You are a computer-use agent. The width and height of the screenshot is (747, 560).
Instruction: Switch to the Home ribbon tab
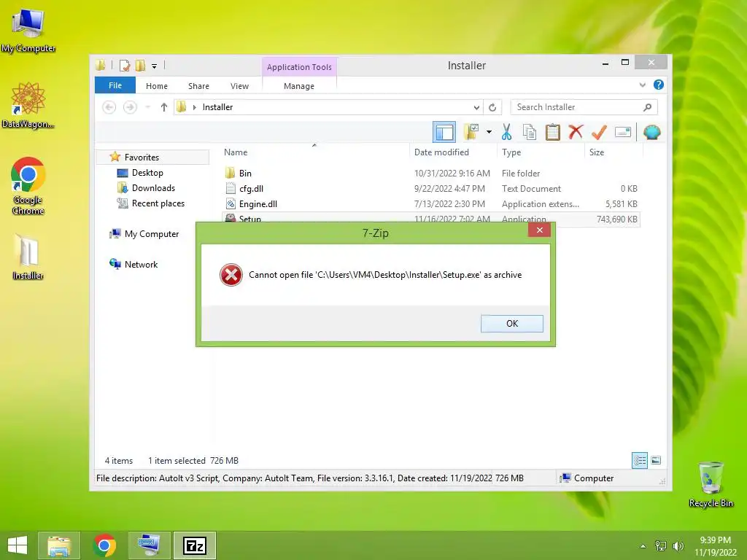click(x=157, y=86)
